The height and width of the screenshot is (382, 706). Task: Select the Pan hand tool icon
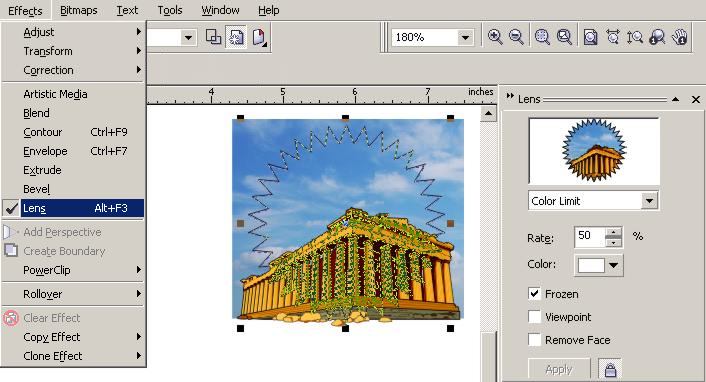coord(680,36)
